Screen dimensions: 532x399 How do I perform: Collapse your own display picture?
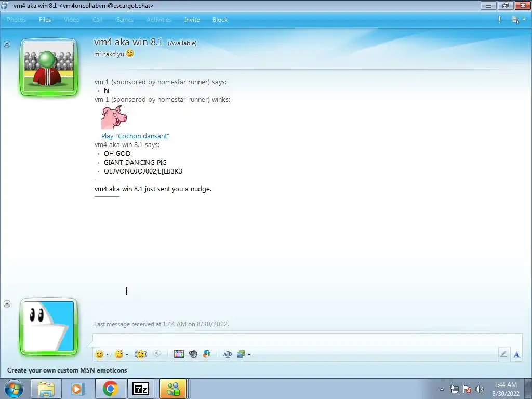pos(7,303)
